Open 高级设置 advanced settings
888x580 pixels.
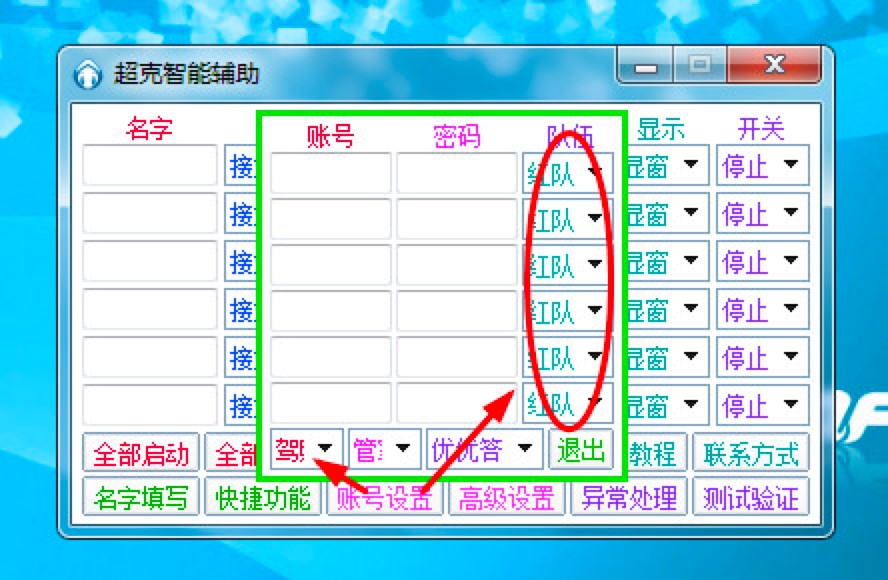coord(508,497)
